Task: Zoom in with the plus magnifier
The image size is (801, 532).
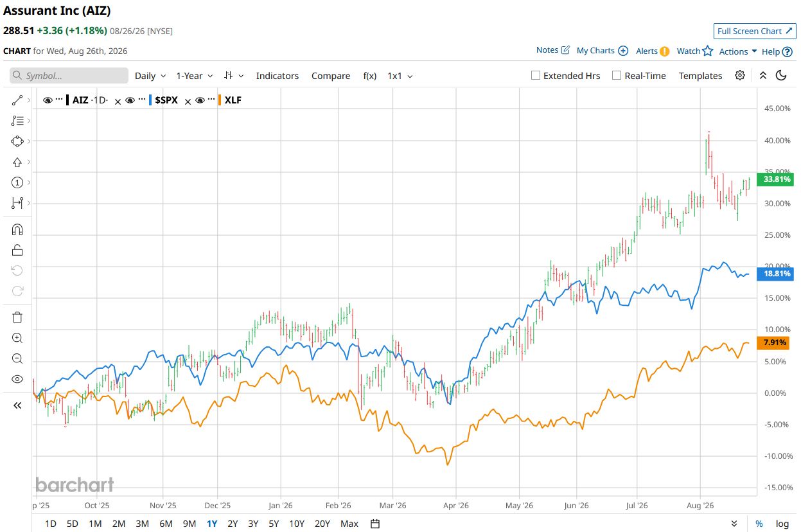Action: [17, 338]
